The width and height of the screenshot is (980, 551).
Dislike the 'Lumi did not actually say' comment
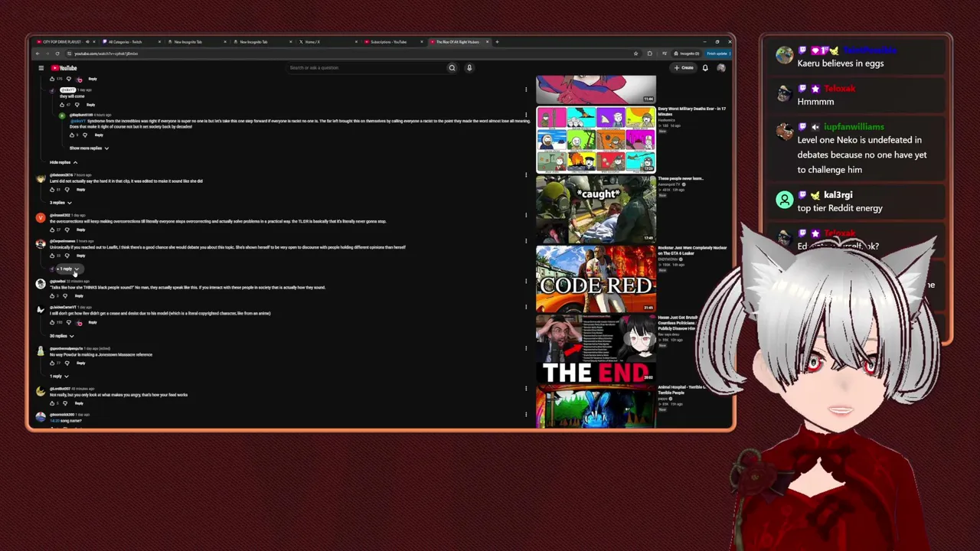pyautogui.click(x=67, y=189)
